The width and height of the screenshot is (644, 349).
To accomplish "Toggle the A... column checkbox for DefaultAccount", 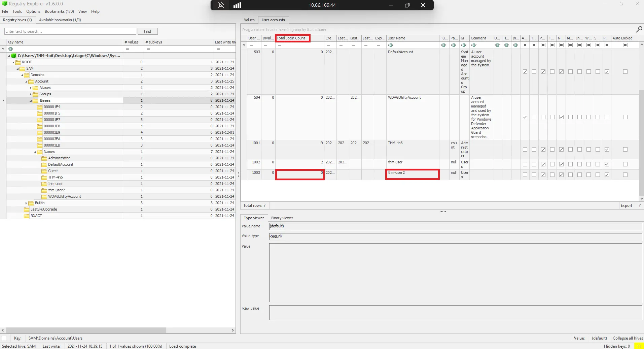I will 525,72.
